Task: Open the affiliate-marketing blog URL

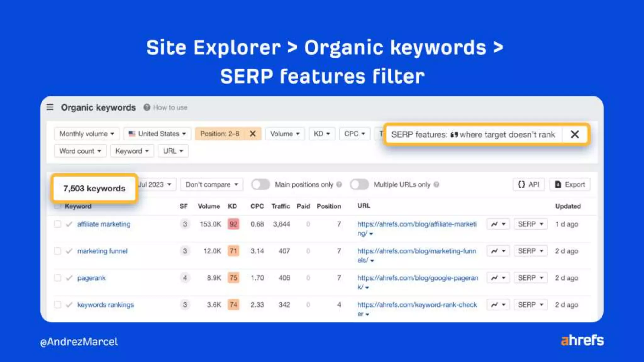Action: pos(417,228)
